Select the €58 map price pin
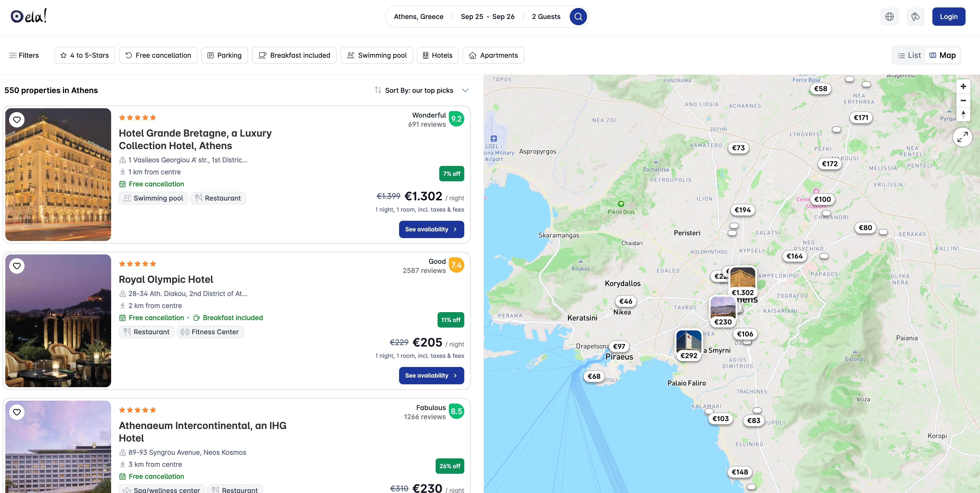This screenshot has height=493, width=980. tap(820, 89)
